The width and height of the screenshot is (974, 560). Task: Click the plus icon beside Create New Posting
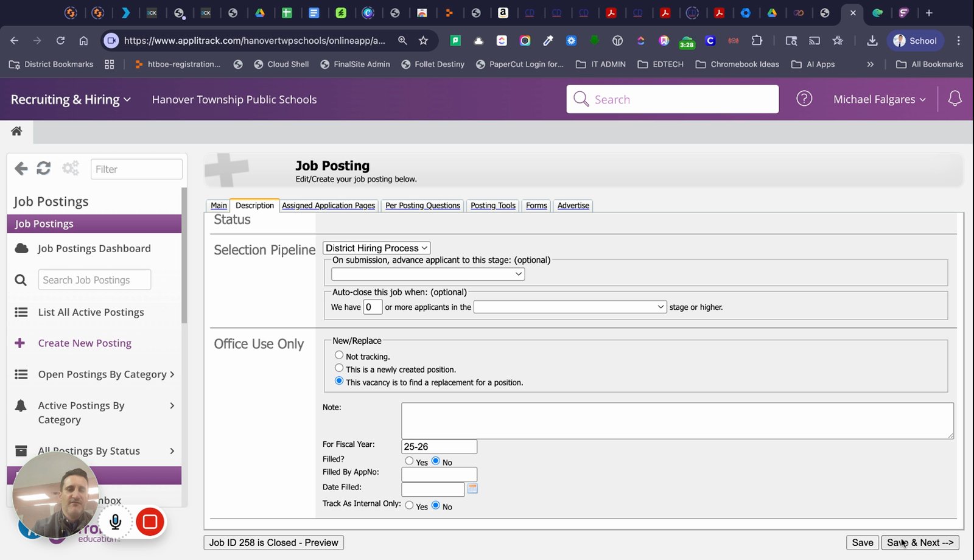click(20, 343)
